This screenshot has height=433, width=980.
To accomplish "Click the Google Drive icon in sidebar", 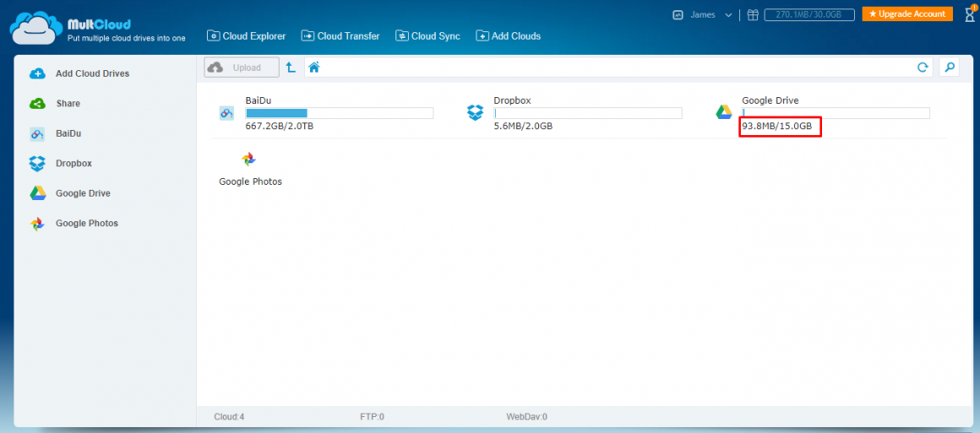I will click(x=37, y=193).
